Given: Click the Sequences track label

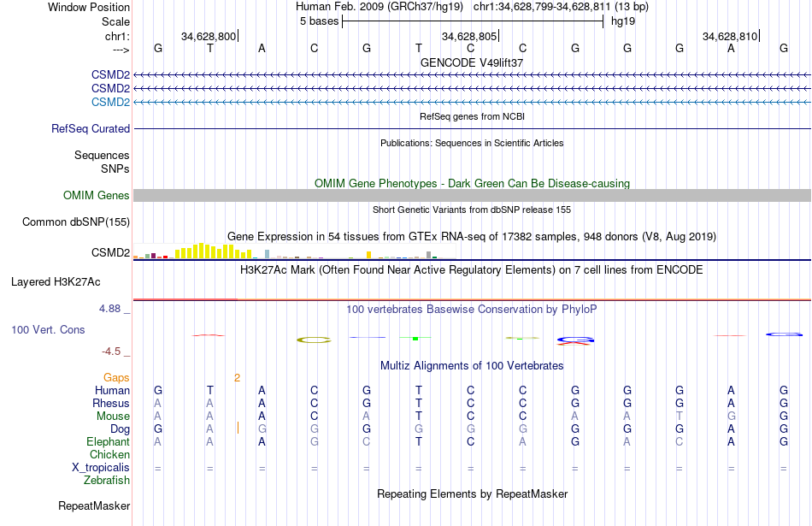Looking at the screenshot, I should 102,155.
